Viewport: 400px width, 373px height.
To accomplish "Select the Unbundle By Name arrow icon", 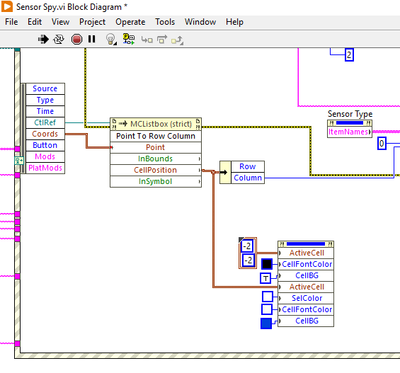I will tap(225, 172).
